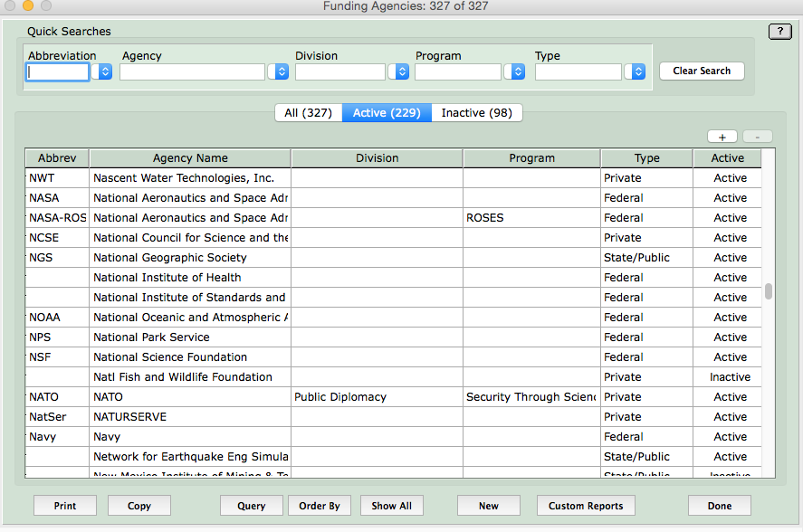Click into the Agency search field
The image size is (803, 532).
pos(192,71)
